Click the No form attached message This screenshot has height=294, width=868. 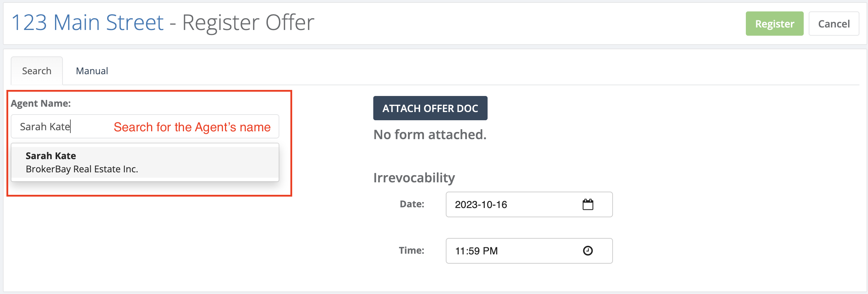[430, 135]
